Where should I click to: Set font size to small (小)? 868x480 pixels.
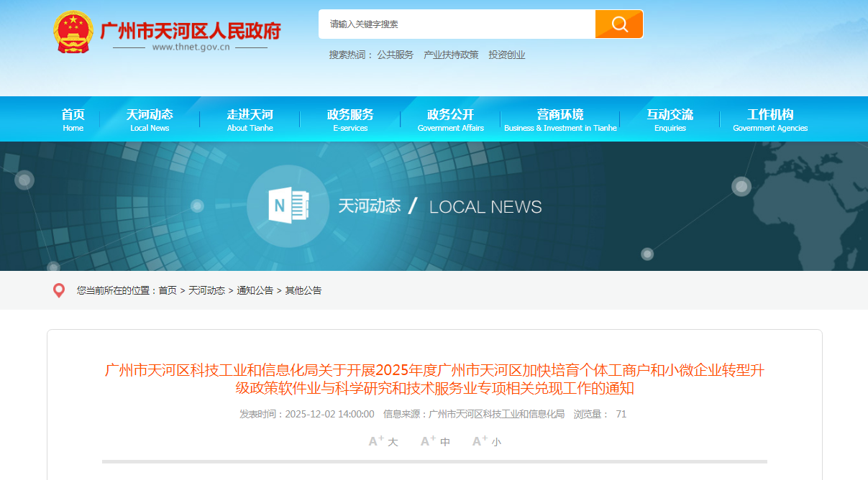487,441
